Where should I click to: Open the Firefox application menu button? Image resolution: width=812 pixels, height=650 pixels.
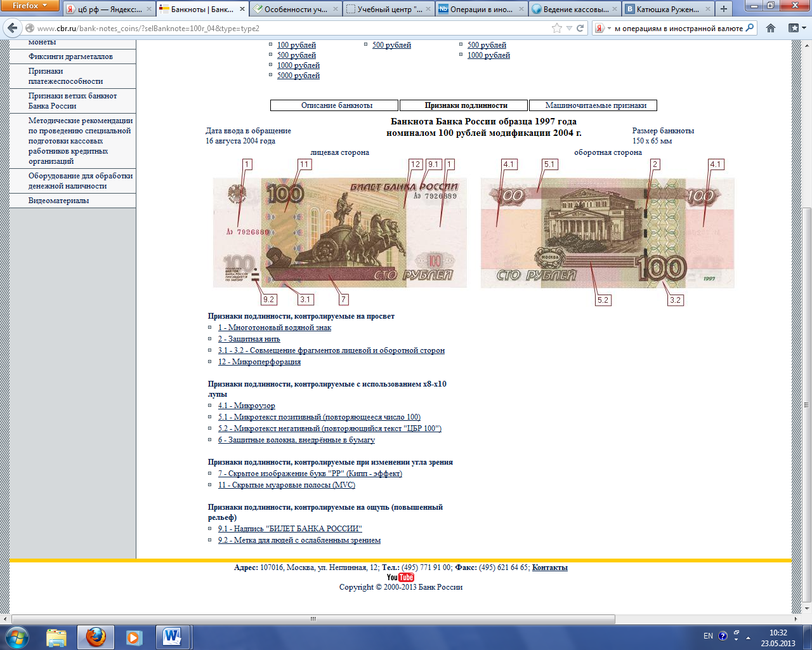coord(30,6)
